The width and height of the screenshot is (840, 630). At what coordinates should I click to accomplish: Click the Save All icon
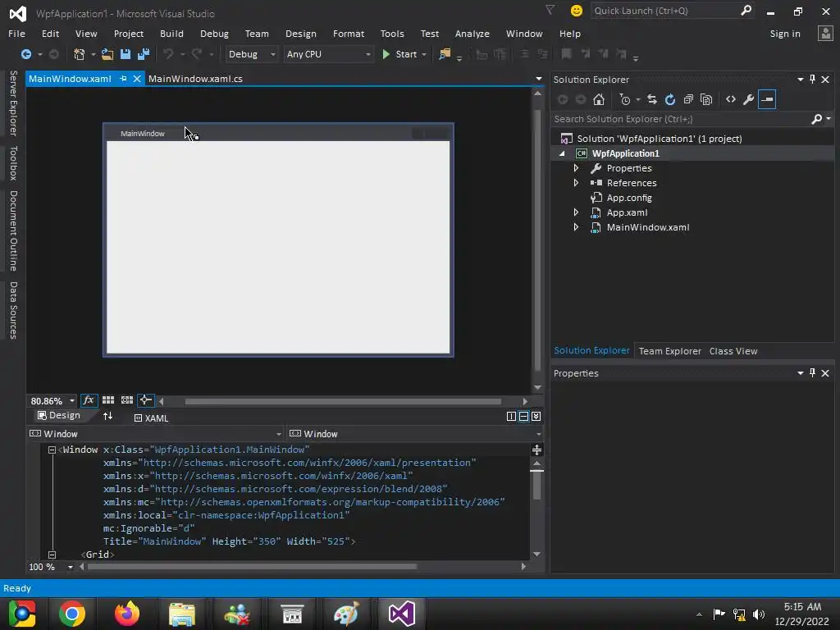point(144,54)
